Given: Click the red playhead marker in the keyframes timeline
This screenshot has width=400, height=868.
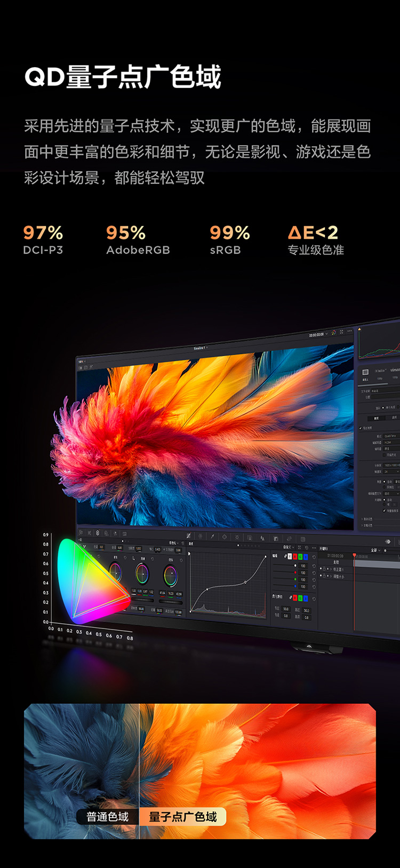Looking at the screenshot, I should (x=355, y=555).
